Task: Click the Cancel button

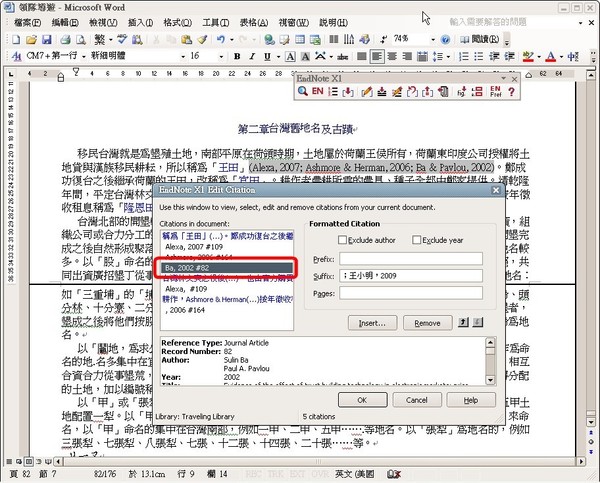Action: (x=417, y=400)
